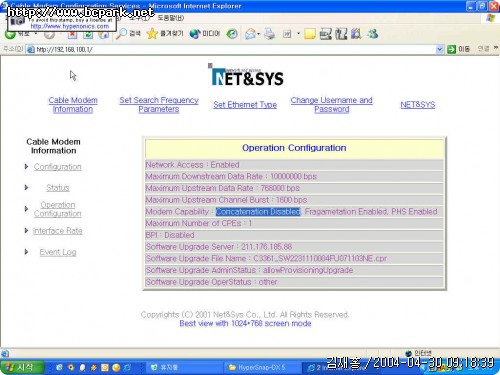Click the Software Upgrade Server row
This screenshot has height=375, width=500.
[x=294, y=247]
